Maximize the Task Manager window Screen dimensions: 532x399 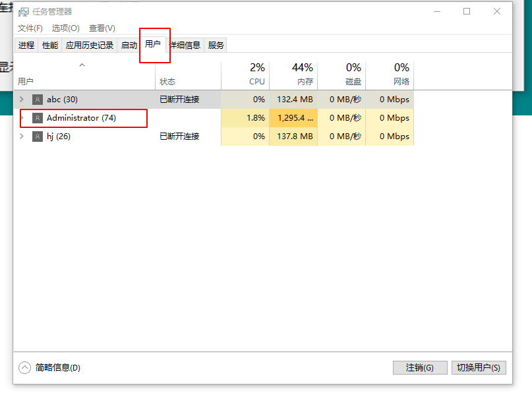point(467,11)
